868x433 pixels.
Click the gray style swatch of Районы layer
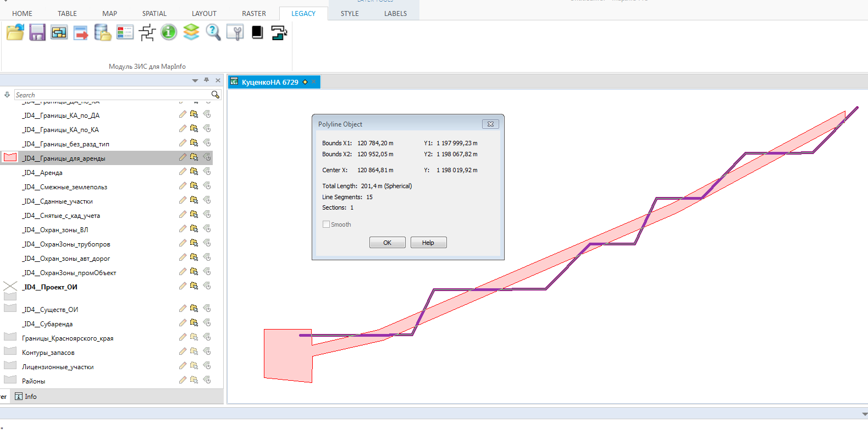pyautogui.click(x=10, y=380)
